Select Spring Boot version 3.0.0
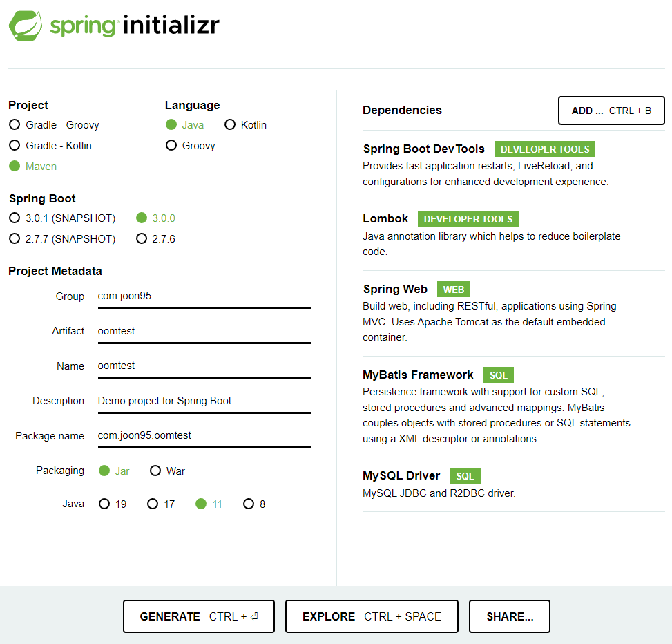This screenshot has width=672, height=644. [x=155, y=218]
